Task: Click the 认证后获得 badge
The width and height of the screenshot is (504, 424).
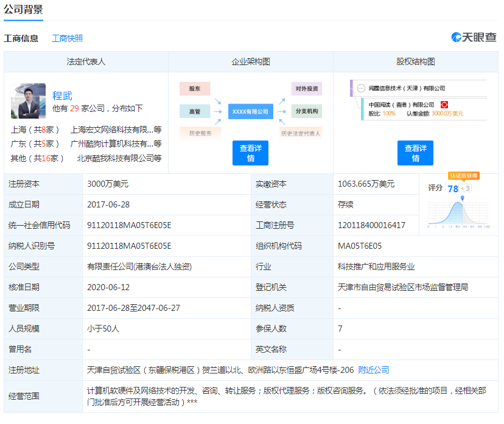Action: (463, 176)
